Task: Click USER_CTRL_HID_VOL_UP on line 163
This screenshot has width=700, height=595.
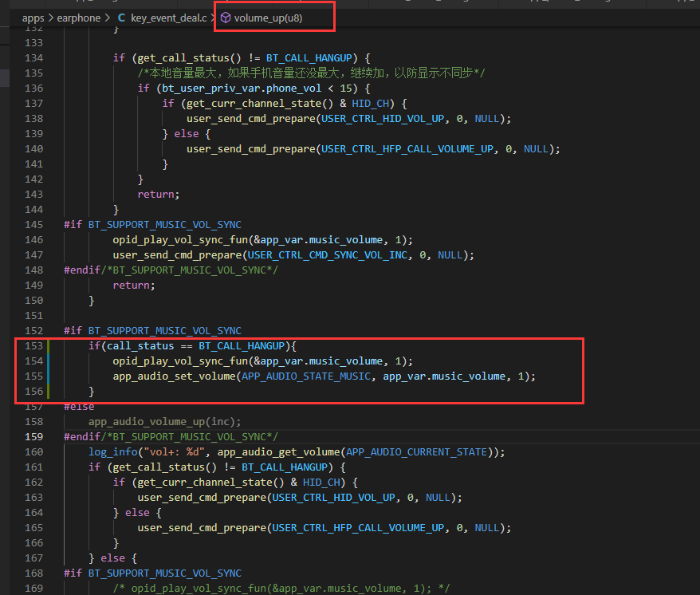Action: (333, 498)
